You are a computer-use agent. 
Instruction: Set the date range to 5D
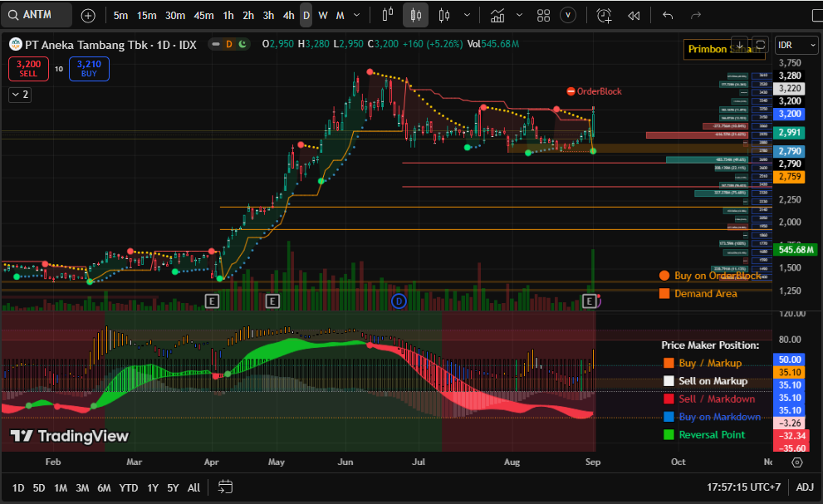[x=39, y=487]
